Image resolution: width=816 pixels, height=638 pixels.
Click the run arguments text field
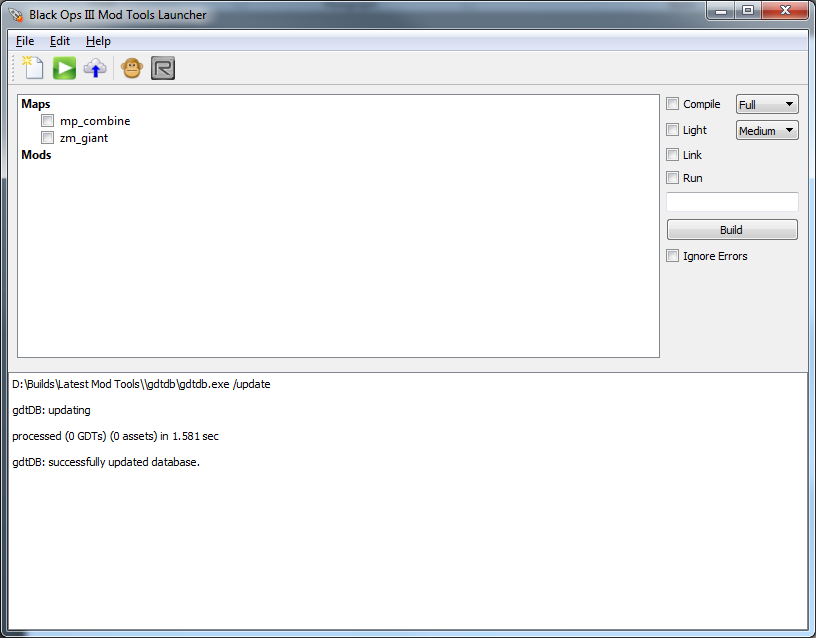tap(732, 202)
